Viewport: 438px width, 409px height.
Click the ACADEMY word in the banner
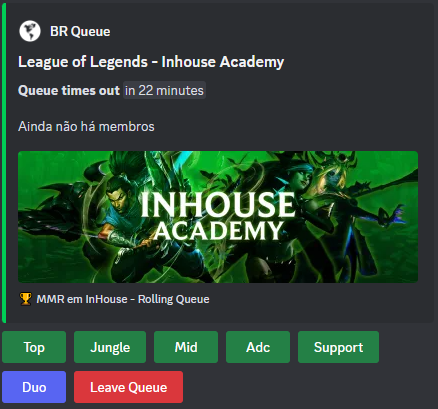pyautogui.click(x=218, y=231)
